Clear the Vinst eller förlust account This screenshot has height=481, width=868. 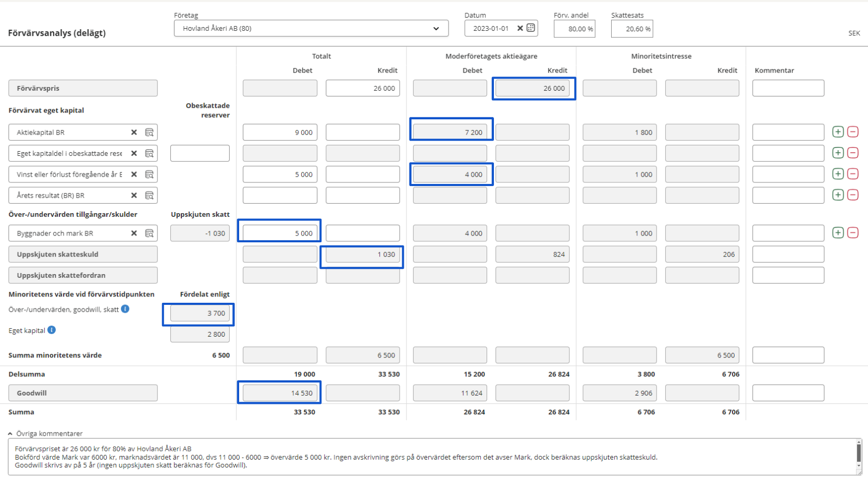click(x=134, y=175)
